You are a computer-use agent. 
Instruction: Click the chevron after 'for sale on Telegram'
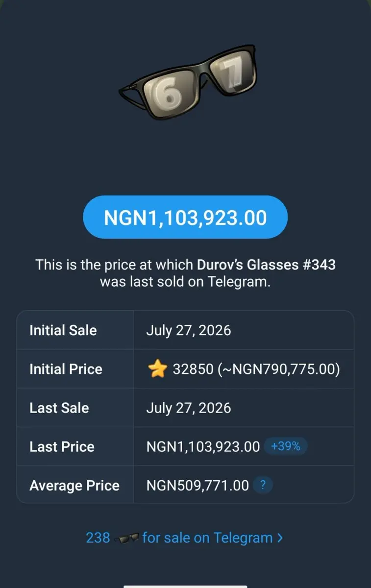click(279, 538)
